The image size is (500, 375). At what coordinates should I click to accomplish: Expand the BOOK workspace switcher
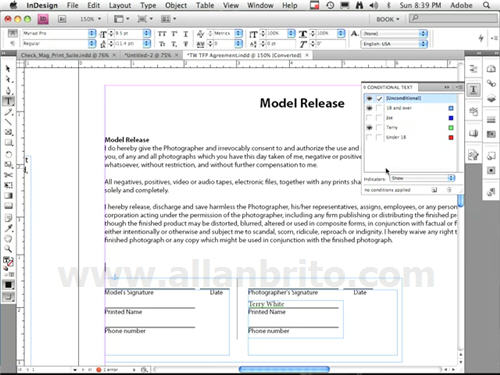pos(388,19)
